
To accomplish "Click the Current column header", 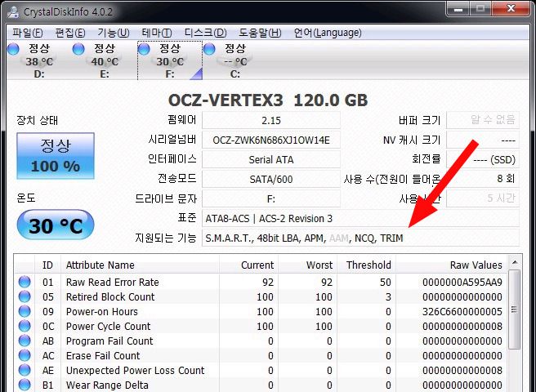I will click(248, 265).
